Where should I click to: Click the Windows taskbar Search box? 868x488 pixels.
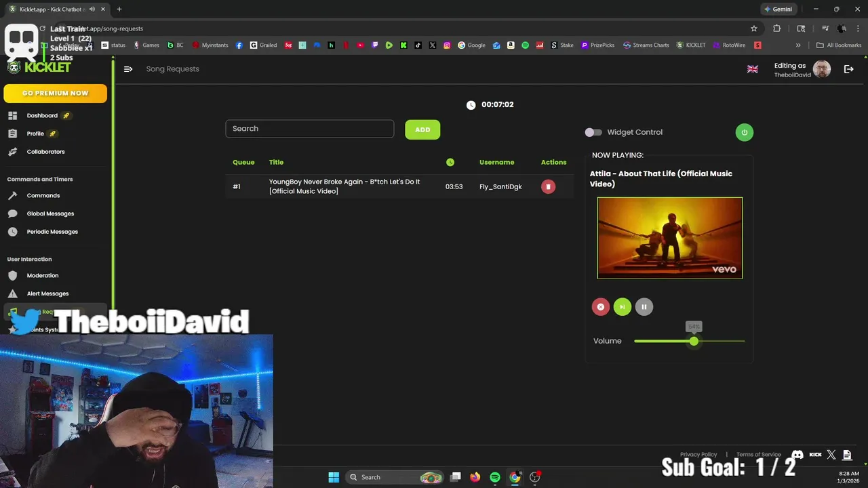[x=395, y=477]
